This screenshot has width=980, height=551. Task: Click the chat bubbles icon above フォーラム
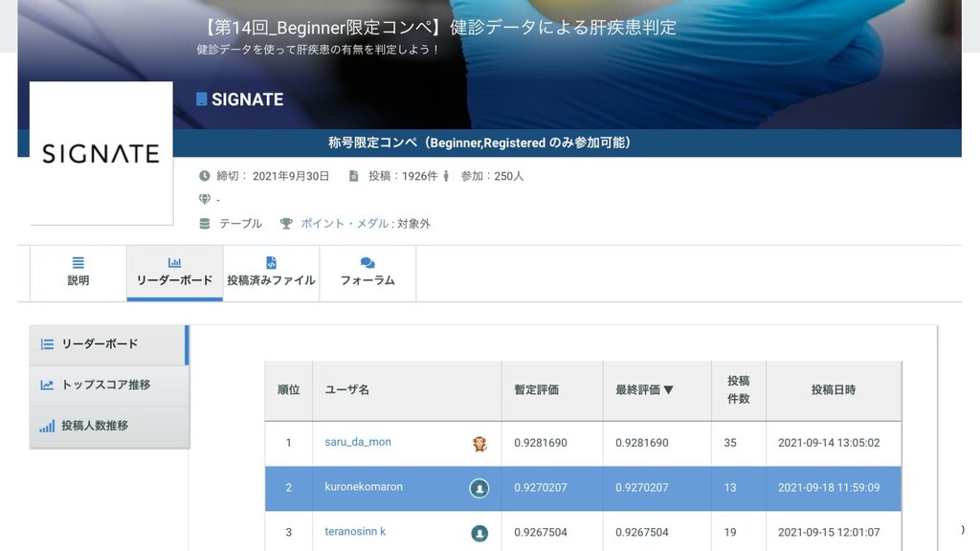[x=367, y=262]
